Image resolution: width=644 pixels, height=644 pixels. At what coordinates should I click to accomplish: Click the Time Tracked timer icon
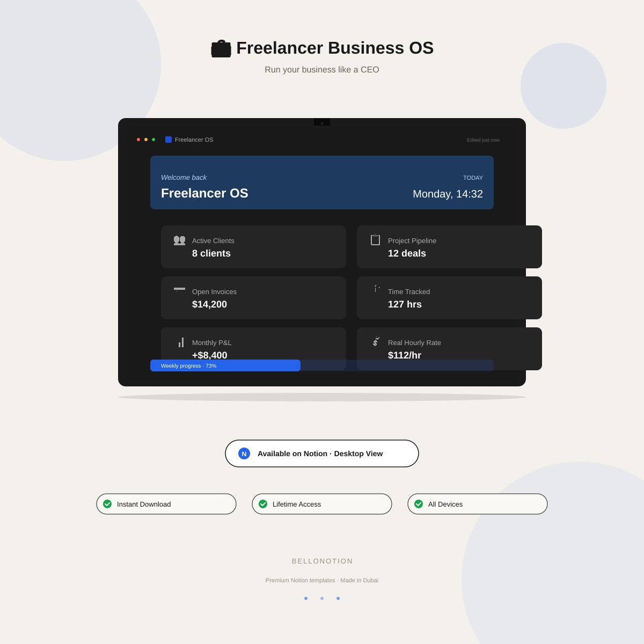[x=377, y=289]
